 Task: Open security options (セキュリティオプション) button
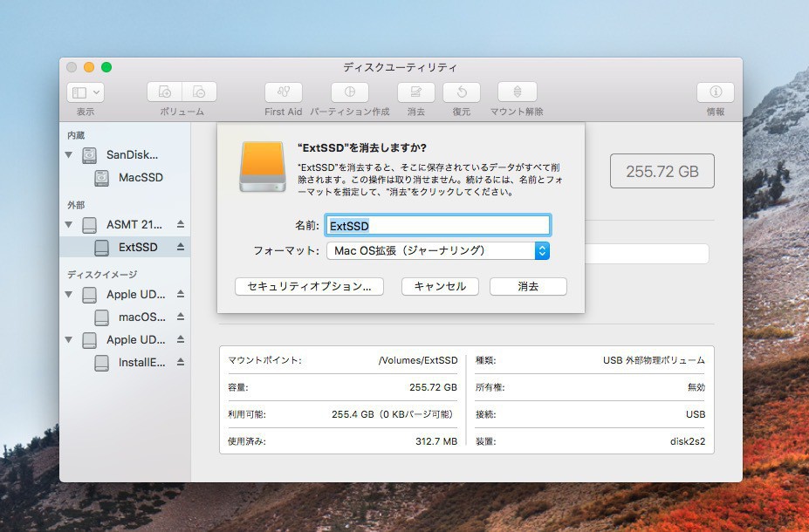click(309, 286)
